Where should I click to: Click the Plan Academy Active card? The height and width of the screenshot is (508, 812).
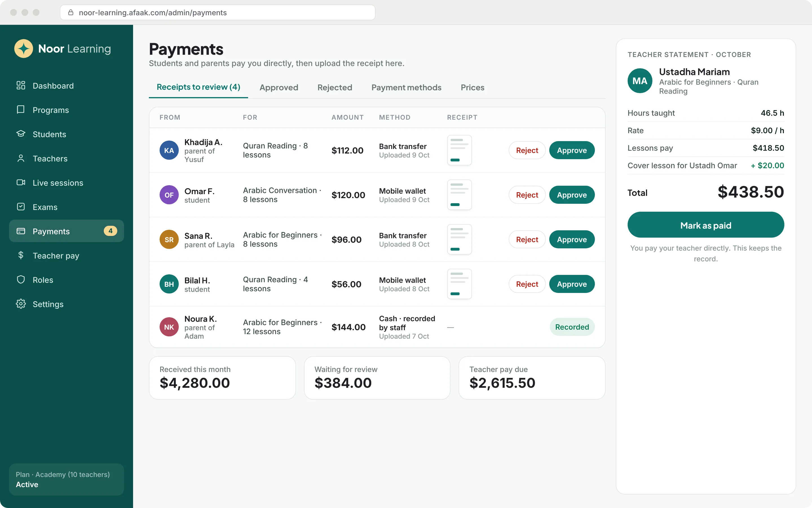pos(67,479)
